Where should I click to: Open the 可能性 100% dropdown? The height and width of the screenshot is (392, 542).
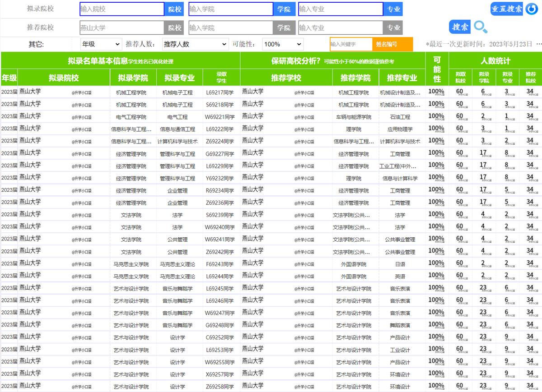[282, 44]
